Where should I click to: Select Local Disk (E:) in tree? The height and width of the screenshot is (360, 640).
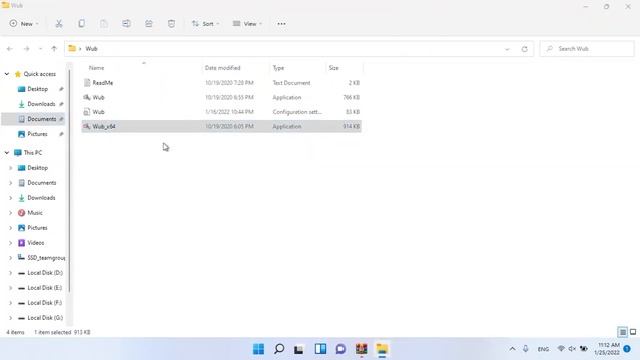point(44,288)
